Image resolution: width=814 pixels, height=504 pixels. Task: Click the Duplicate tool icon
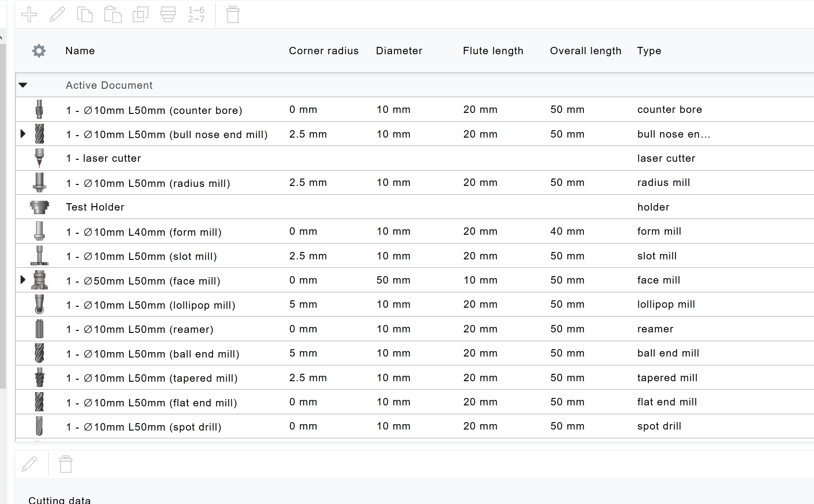(x=140, y=14)
